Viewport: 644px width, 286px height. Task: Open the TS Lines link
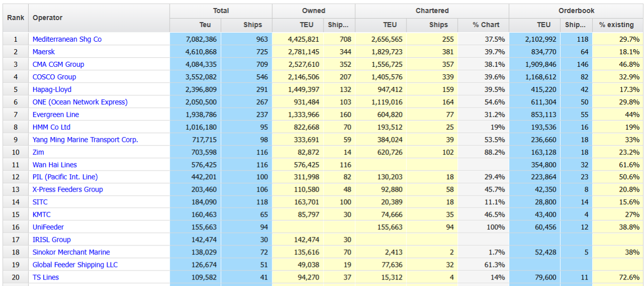click(46, 277)
